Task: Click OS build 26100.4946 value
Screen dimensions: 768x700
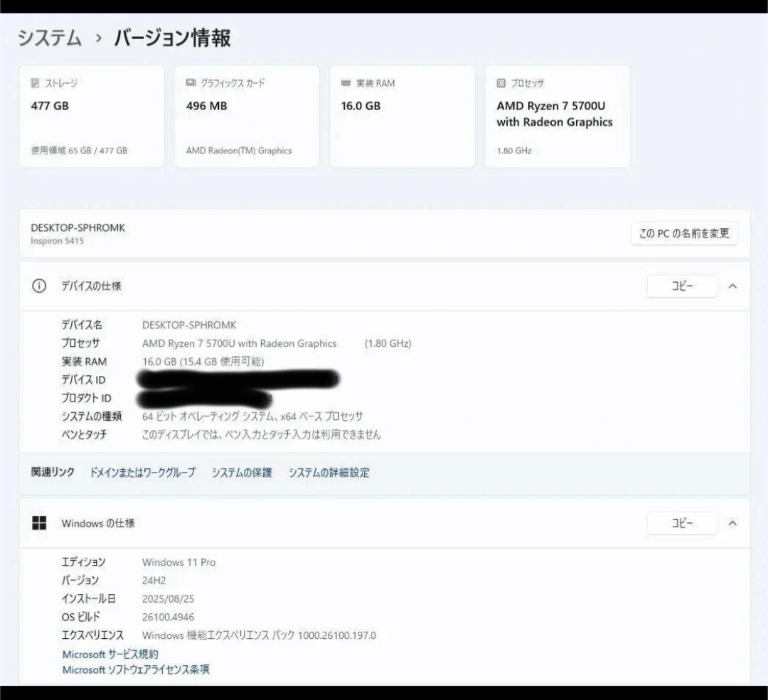Action: (x=168, y=618)
